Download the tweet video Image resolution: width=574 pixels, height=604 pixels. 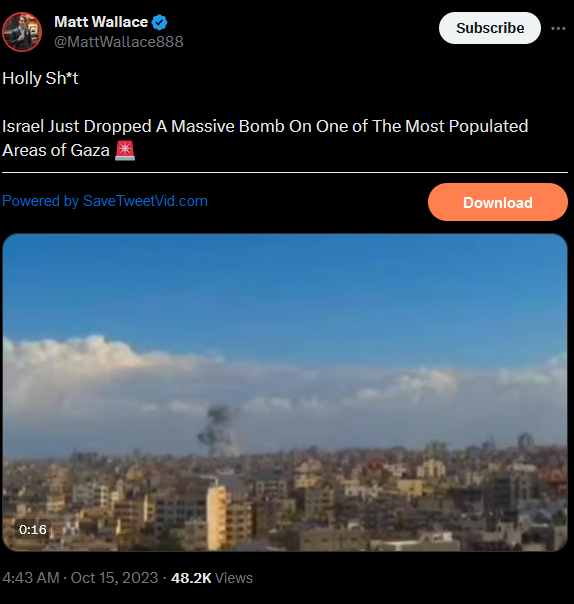coord(498,202)
